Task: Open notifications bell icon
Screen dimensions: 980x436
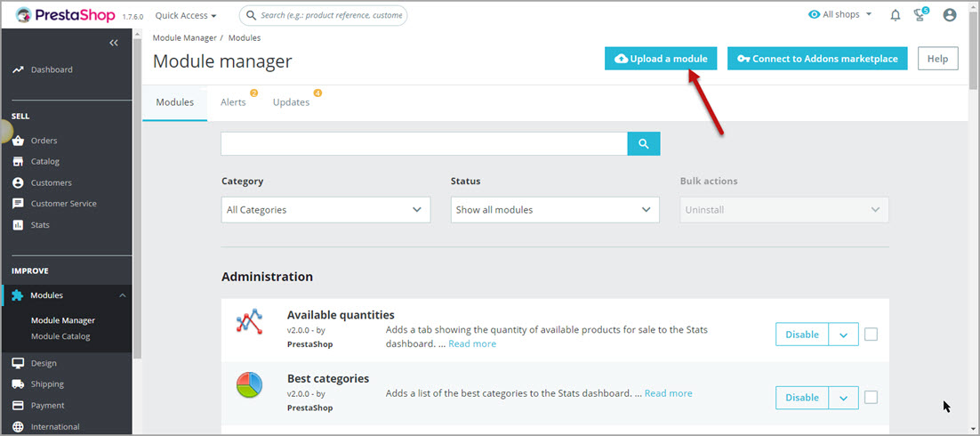Action: [x=895, y=15]
